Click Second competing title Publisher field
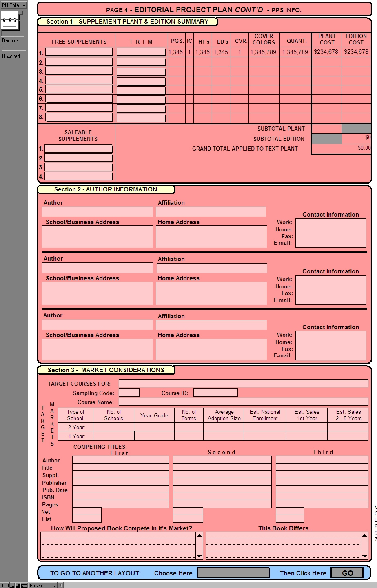The image size is (377, 588). [x=222, y=482]
